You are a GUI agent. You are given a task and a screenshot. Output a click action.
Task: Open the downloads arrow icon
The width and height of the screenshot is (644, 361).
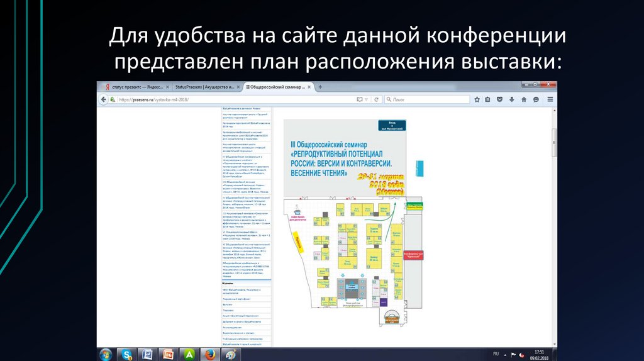click(x=511, y=99)
